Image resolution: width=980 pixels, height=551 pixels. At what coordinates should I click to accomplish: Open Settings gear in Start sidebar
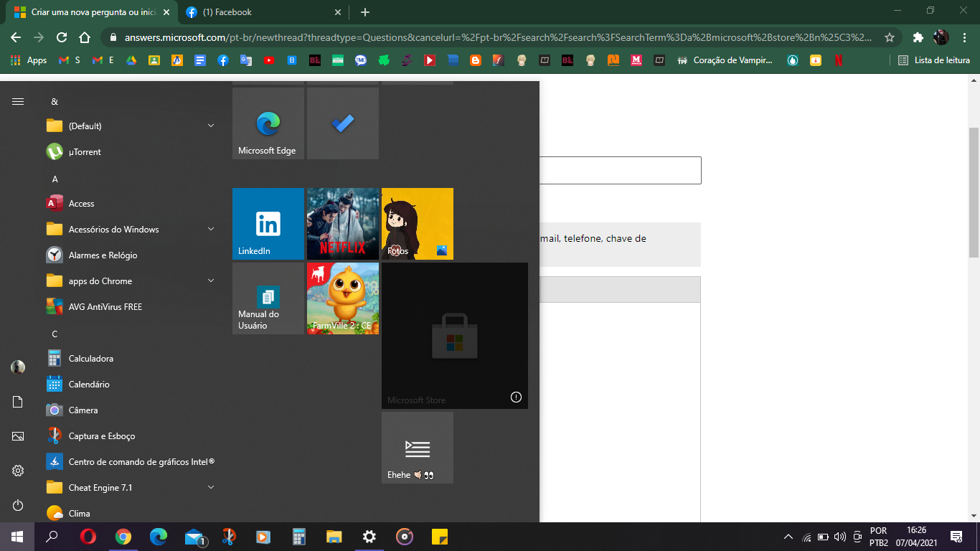pos(18,471)
